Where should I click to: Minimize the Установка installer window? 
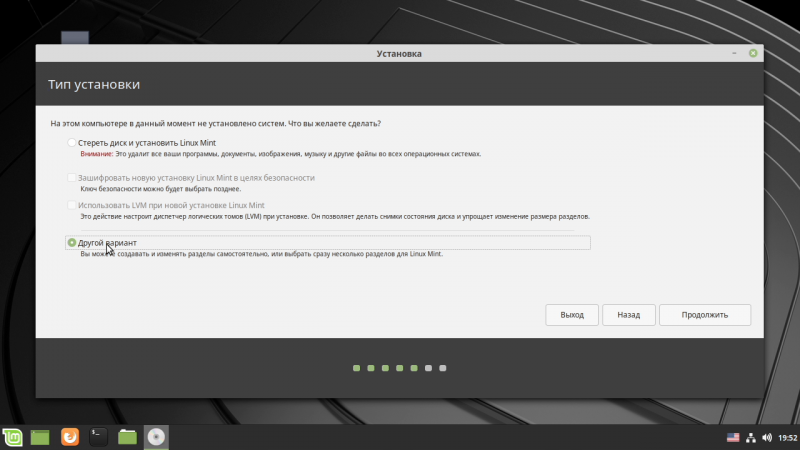coord(734,53)
